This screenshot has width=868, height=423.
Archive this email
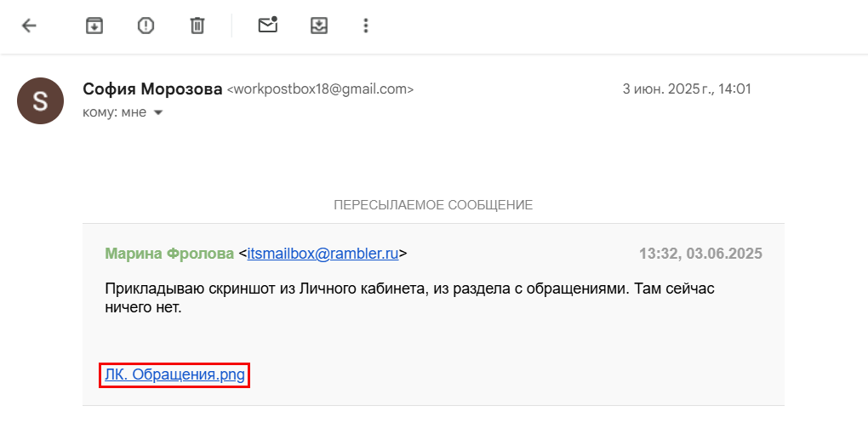tap(94, 26)
